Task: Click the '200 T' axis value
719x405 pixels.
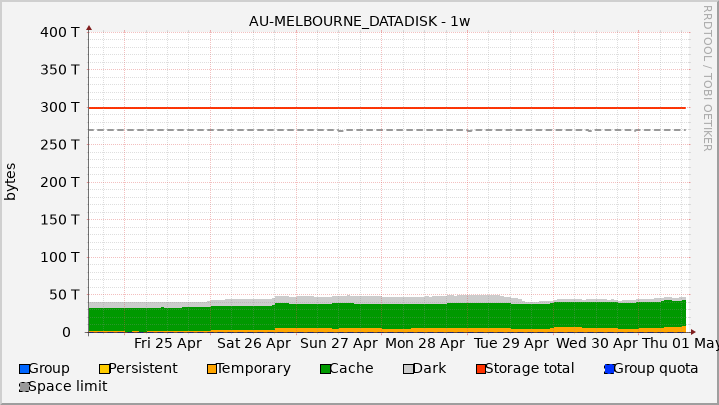Action: [x=60, y=182]
